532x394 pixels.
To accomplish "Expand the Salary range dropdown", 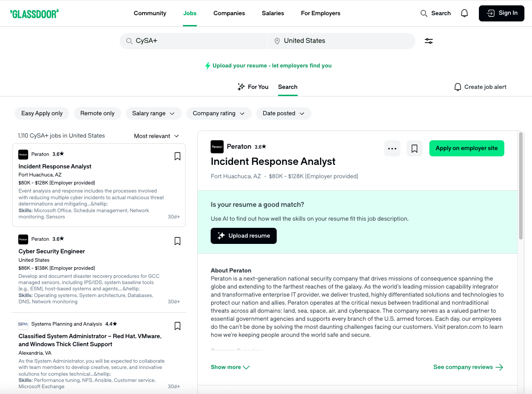I will coord(153,113).
